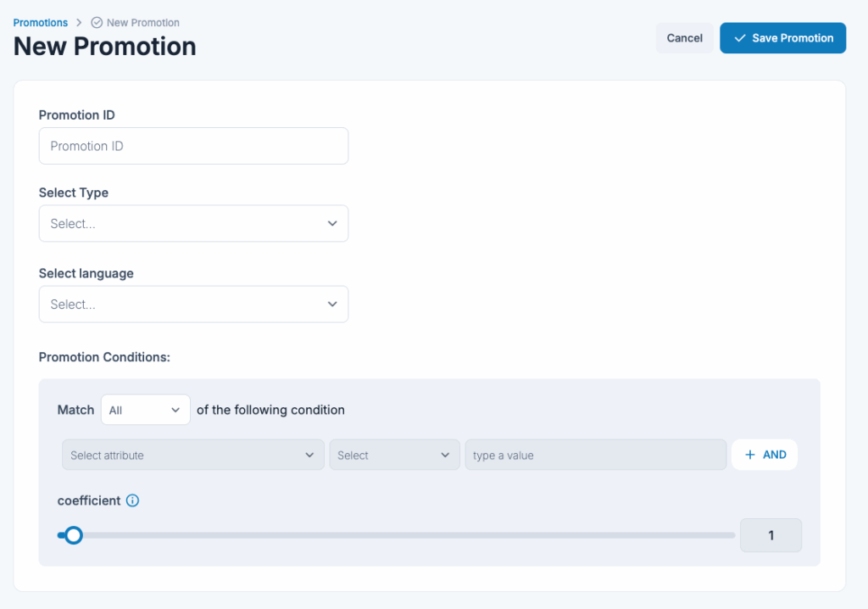Click the coefficient slider handle
868x609 pixels.
pyautogui.click(x=74, y=535)
